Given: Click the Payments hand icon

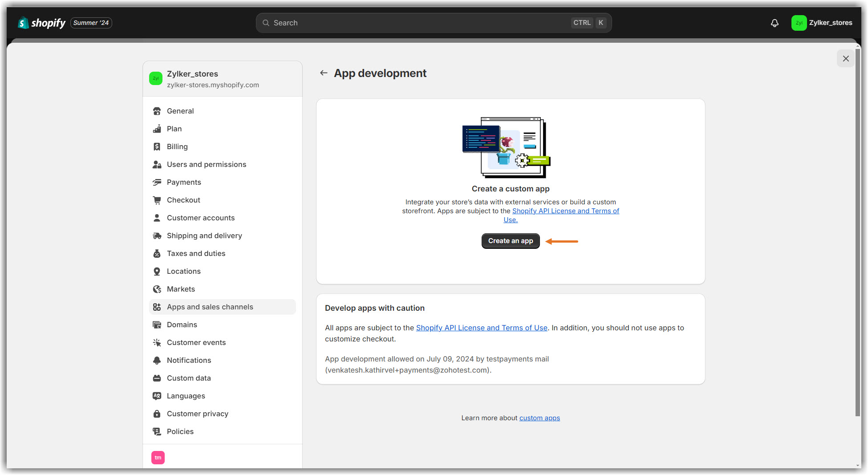Looking at the screenshot, I should 157,182.
